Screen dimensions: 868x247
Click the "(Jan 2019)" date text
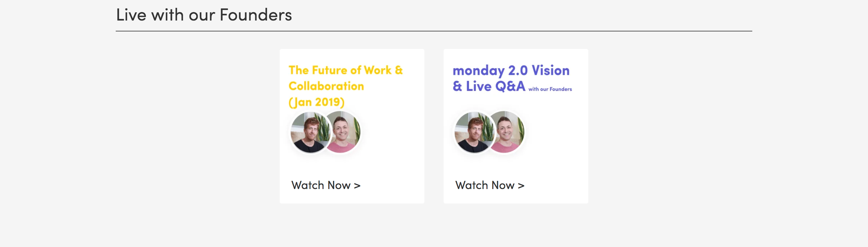click(316, 102)
